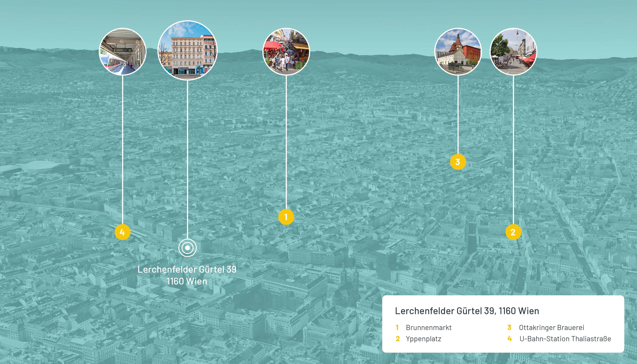Screen dimensions: 637x364
Task: Click yellow number 2 in legend
Action: click(398, 339)
